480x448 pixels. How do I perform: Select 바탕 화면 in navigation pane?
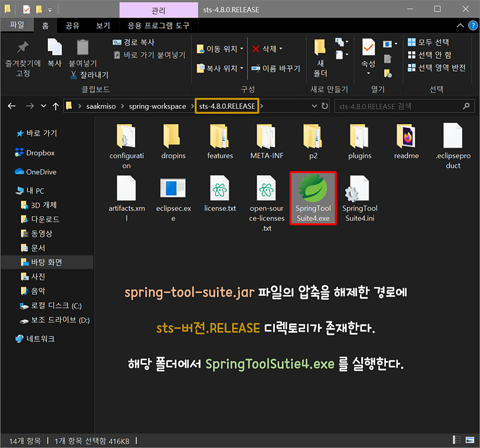(x=47, y=262)
